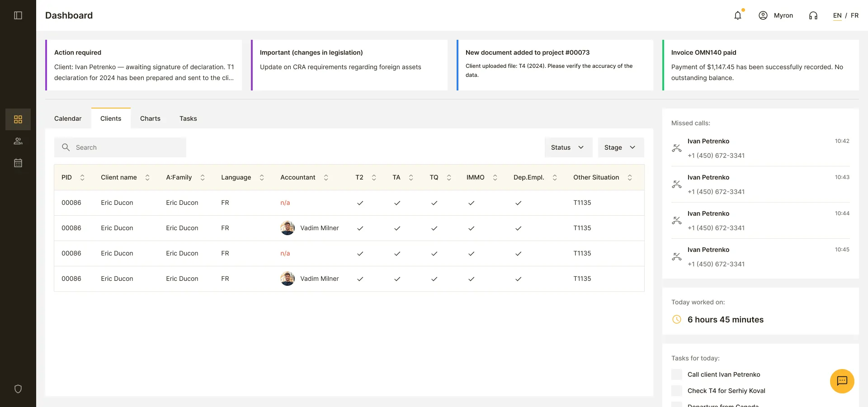Viewport: 868px width, 407px height.
Task: Open the people icon in sidebar
Action: pos(18,141)
